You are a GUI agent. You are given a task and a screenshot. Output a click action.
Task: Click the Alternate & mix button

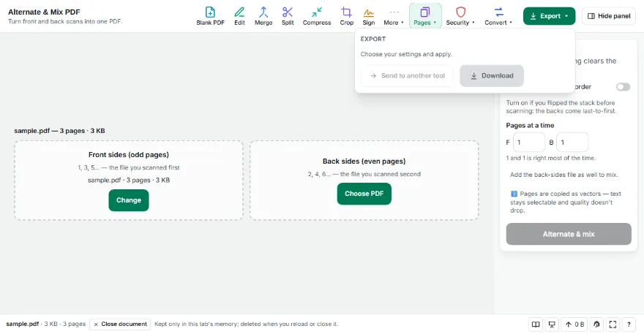point(569,234)
